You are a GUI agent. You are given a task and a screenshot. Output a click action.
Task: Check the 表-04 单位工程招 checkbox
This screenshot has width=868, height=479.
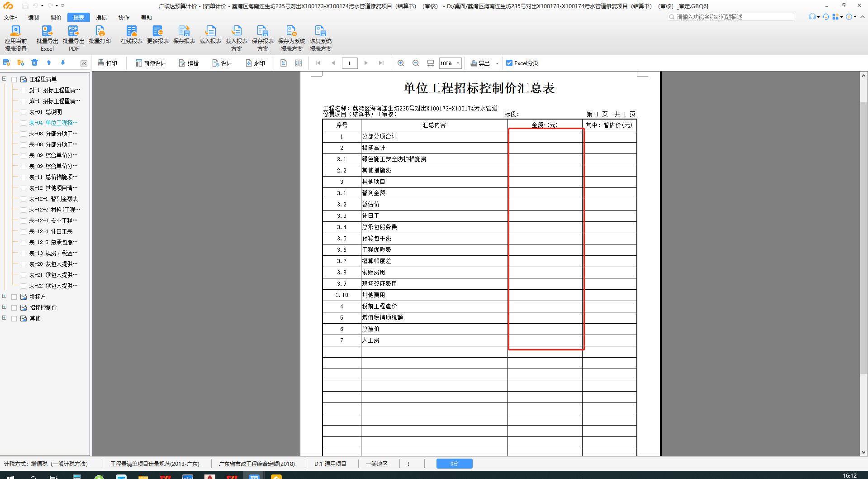(x=24, y=123)
